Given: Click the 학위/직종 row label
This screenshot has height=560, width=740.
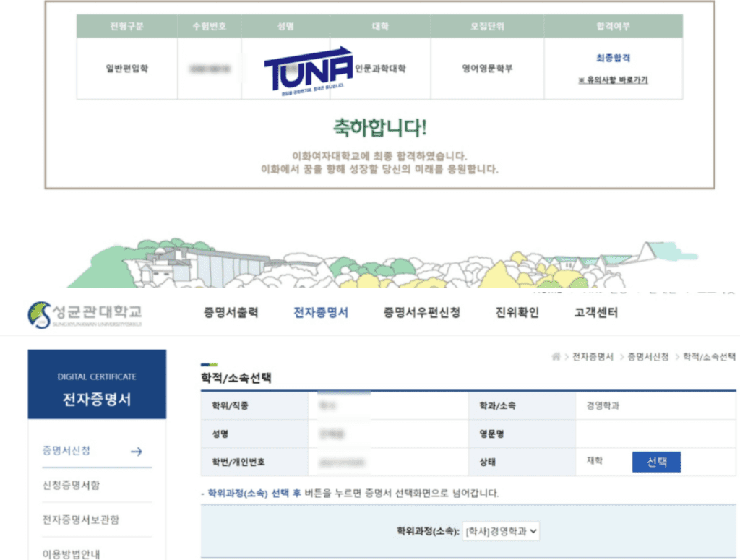Looking at the screenshot, I should 231,405.
